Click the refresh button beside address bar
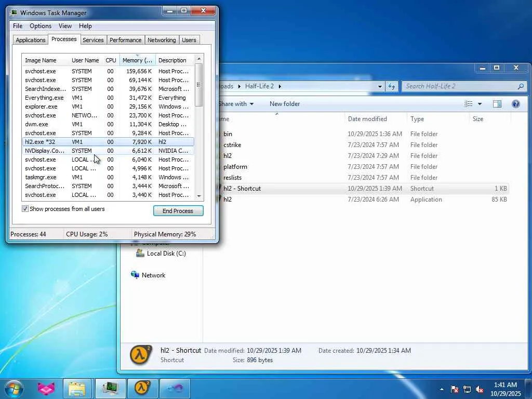 [x=392, y=86]
